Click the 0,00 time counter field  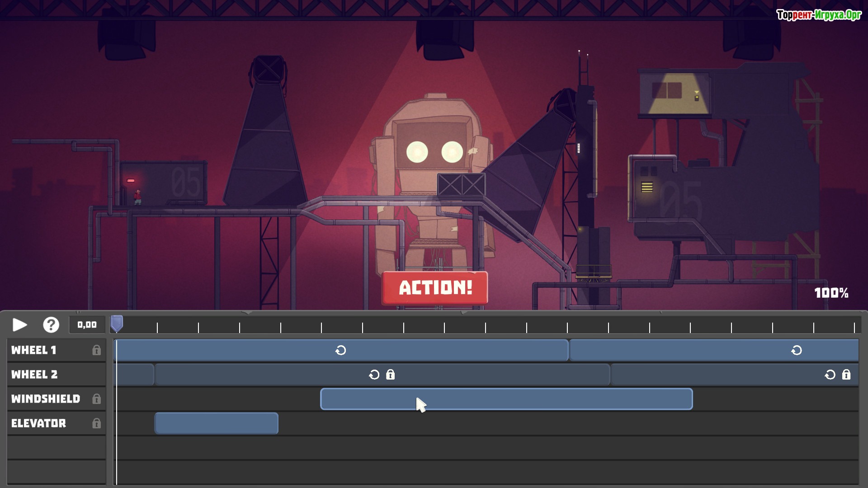coord(87,325)
